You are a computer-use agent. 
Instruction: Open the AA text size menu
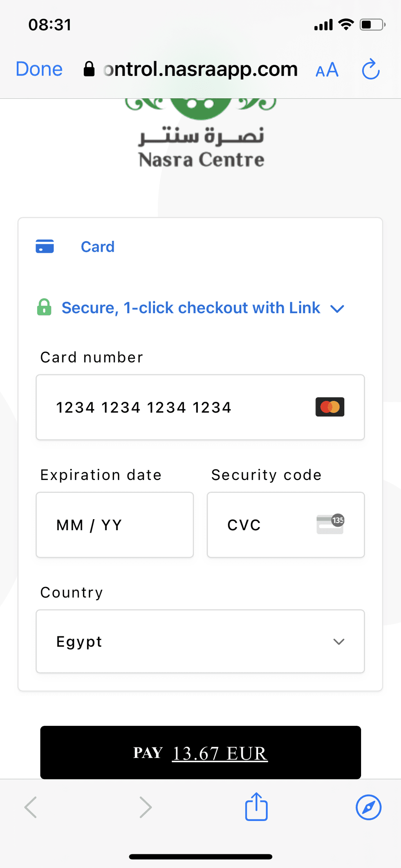coord(327,70)
